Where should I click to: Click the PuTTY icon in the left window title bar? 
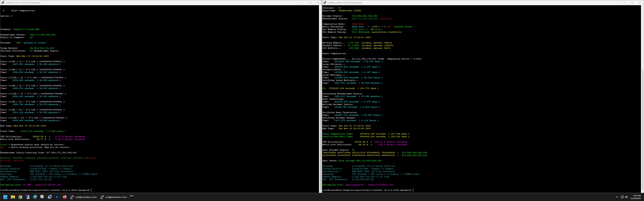(x=3, y=3)
